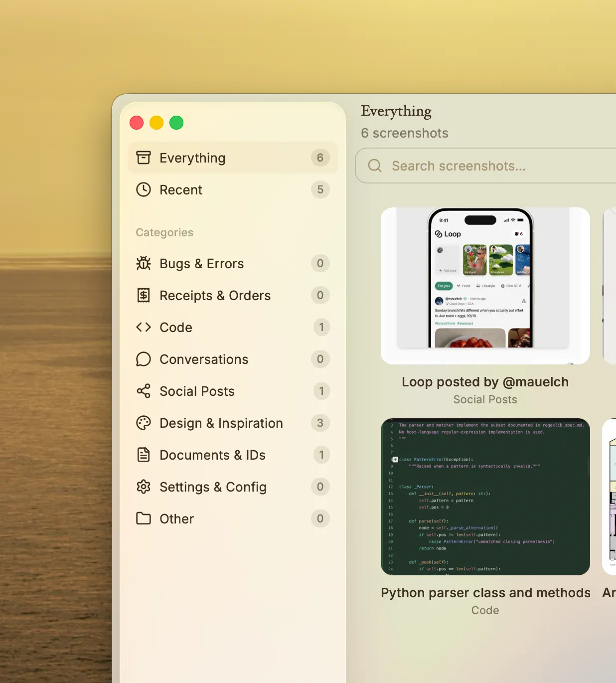Maximize the window with the green button
This screenshot has height=683, width=616.
coord(176,123)
